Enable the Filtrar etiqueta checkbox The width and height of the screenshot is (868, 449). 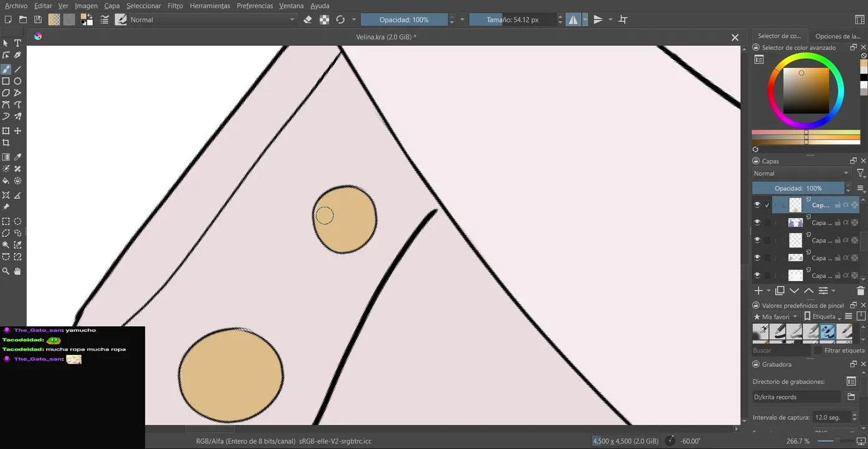(x=818, y=350)
